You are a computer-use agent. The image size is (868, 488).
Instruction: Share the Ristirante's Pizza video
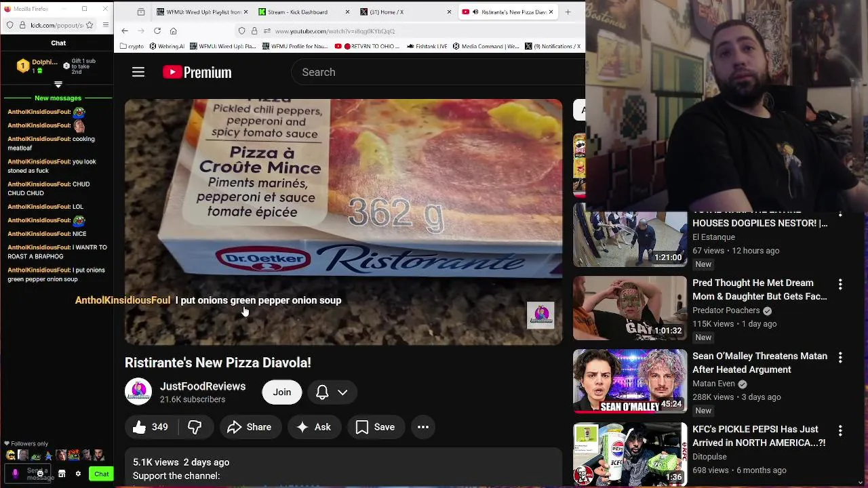click(250, 427)
